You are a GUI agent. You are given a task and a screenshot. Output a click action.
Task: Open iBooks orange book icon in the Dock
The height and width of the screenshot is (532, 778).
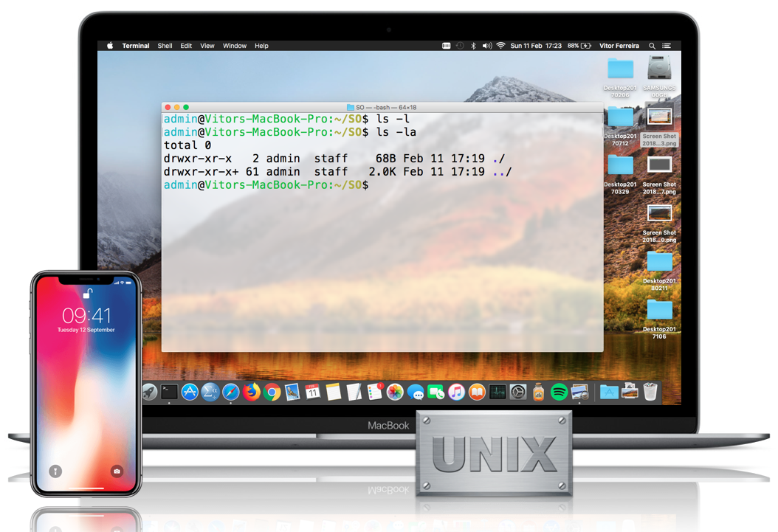coord(477,393)
